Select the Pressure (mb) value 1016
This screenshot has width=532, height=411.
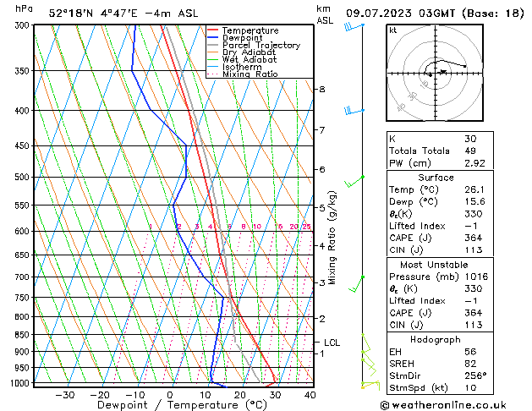point(476,277)
